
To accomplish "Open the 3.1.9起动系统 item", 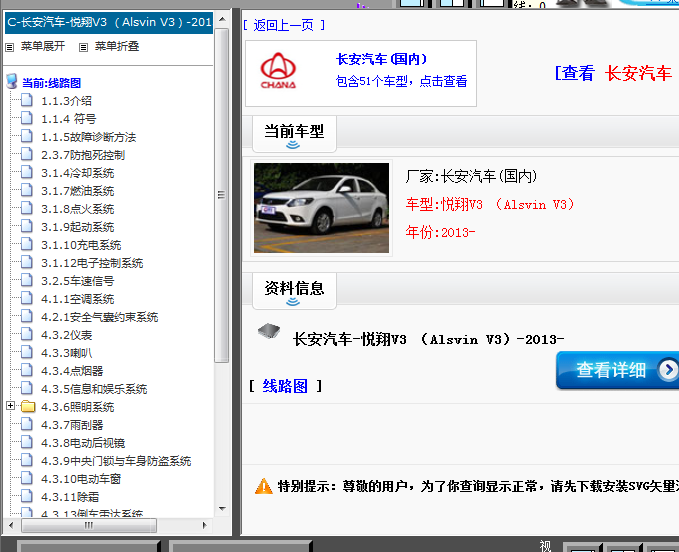I will [78, 227].
